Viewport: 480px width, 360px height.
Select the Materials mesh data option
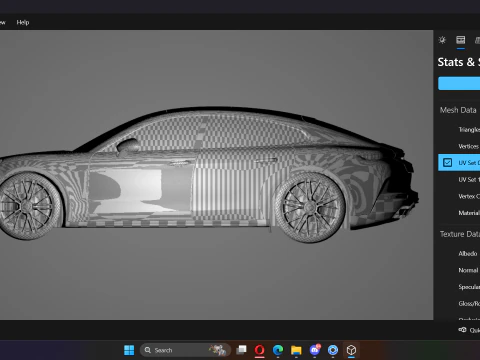click(x=469, y=213)
